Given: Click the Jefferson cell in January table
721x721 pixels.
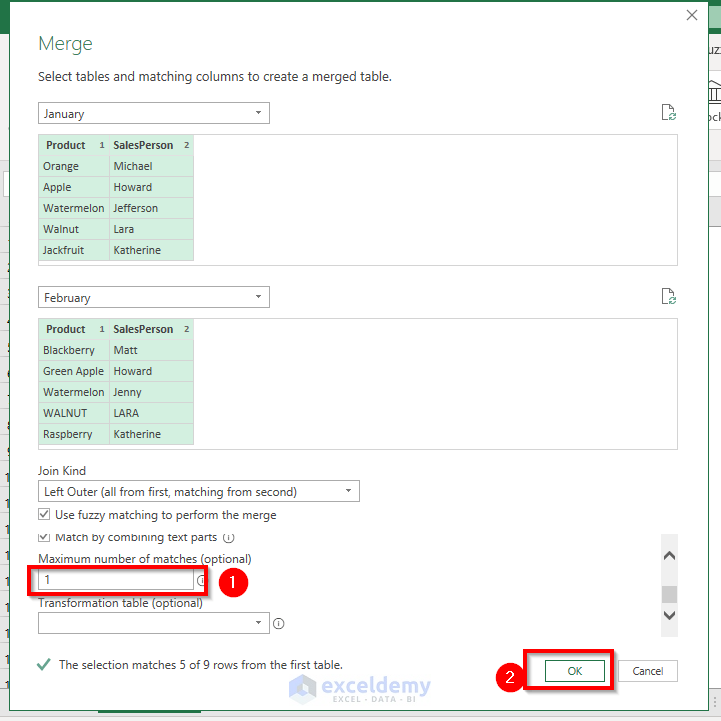Looking at the screenshot, I should point(151,208).
